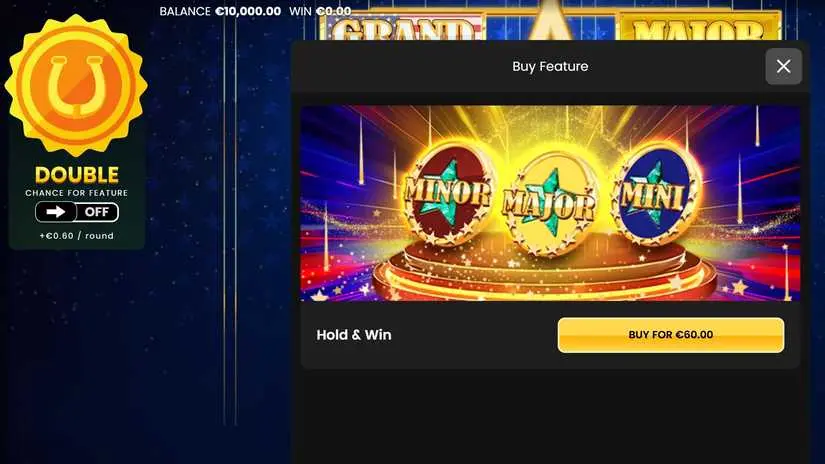Click the gold star between the jackpots
Screen dimensions: 825x464
click(550, 20)
